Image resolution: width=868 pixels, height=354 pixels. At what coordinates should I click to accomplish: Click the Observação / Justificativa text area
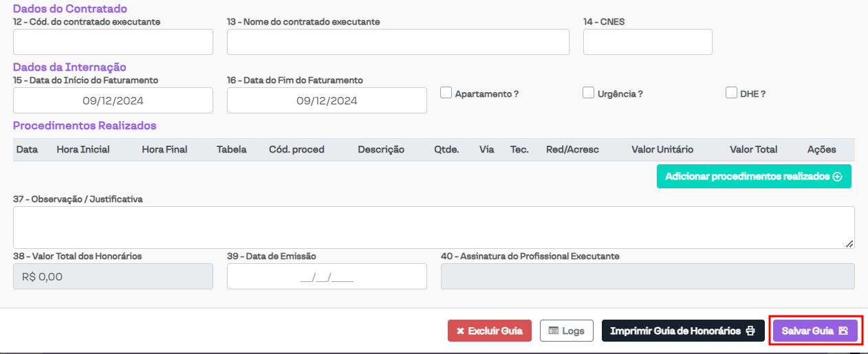[x=433, y=227]
